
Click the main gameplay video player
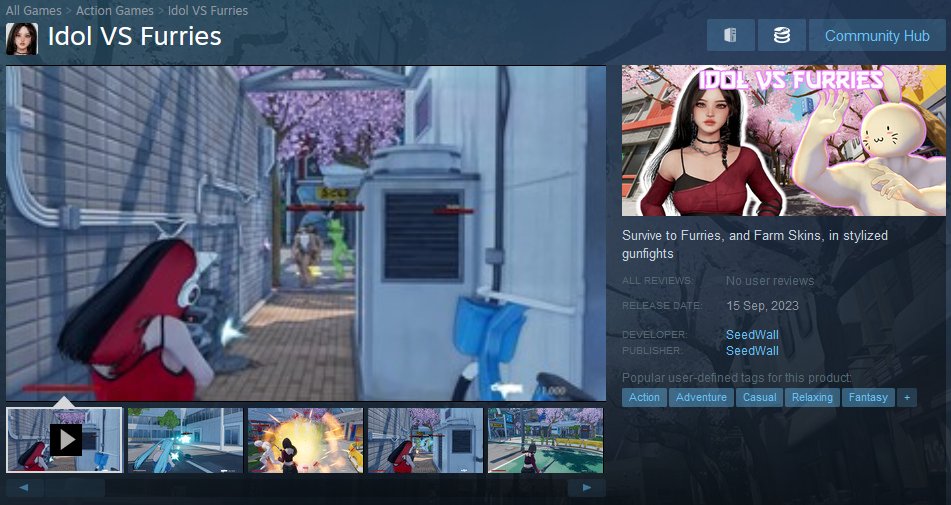click(x=306, y=233)
